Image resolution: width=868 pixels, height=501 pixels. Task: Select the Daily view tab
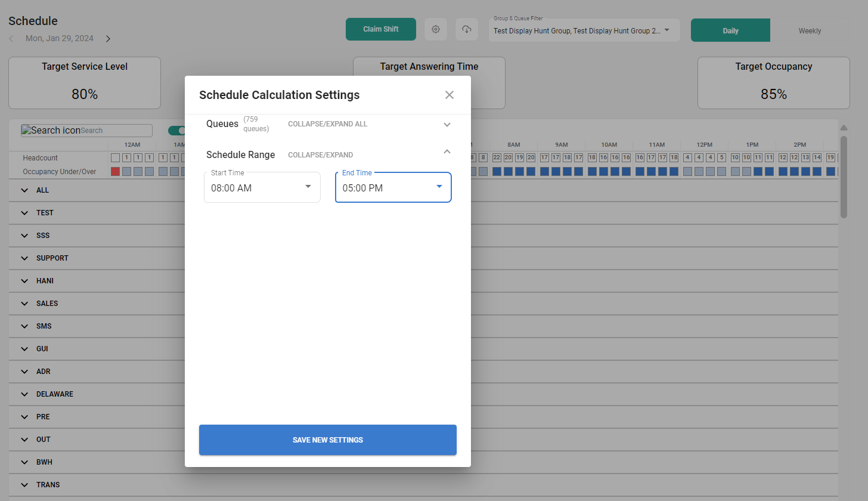click(730, 31)
